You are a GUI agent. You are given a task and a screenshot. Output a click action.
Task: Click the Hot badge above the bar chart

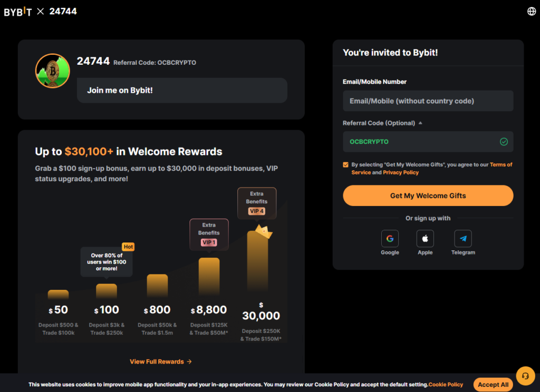[x=128, y=247]
